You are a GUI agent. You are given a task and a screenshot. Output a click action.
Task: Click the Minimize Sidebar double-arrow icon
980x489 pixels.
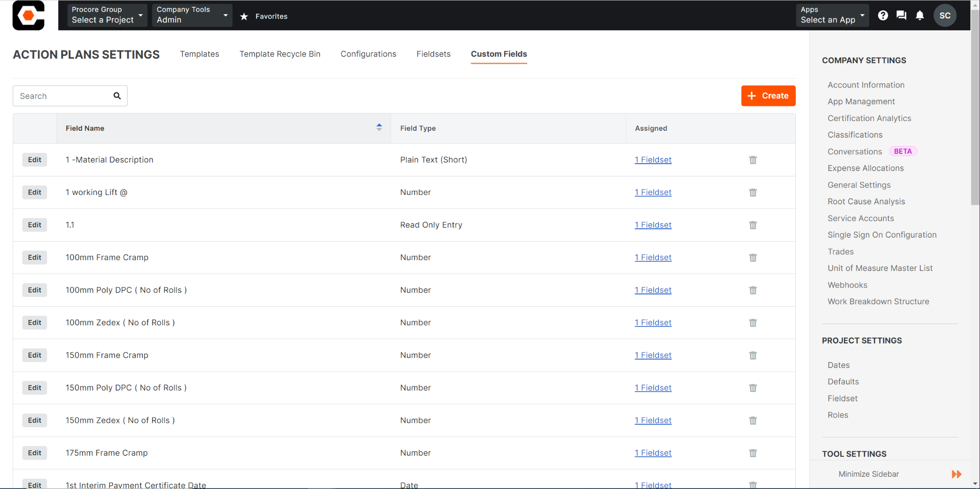click(956, 474)
